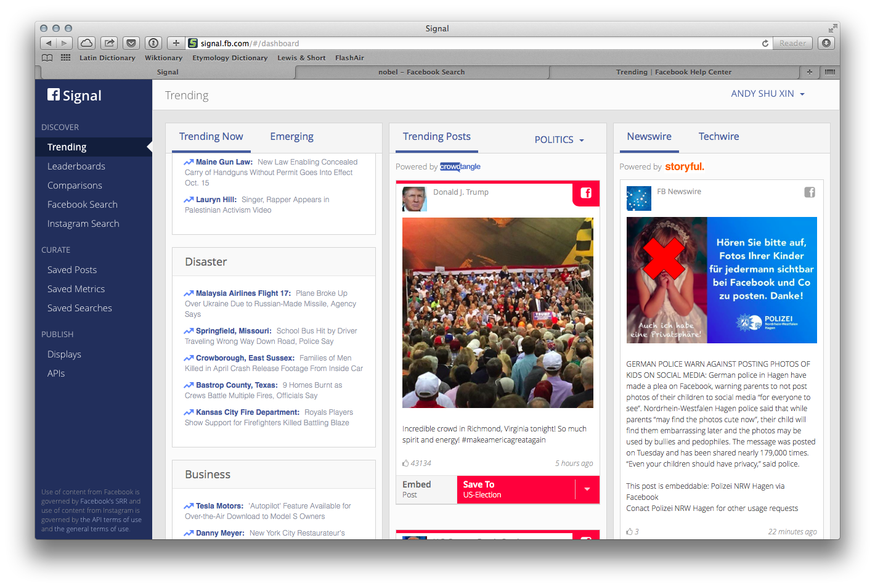Click Facebook icon on FB Newswire post
Screen dimensions: 875x588
point(810,192)
